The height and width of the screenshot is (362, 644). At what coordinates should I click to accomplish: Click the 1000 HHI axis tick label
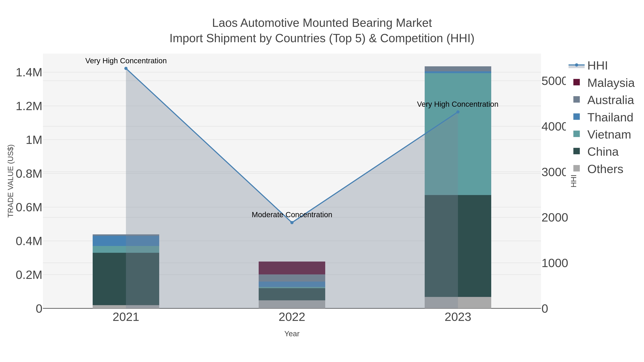pyautogui.click(x=555, y=263)
